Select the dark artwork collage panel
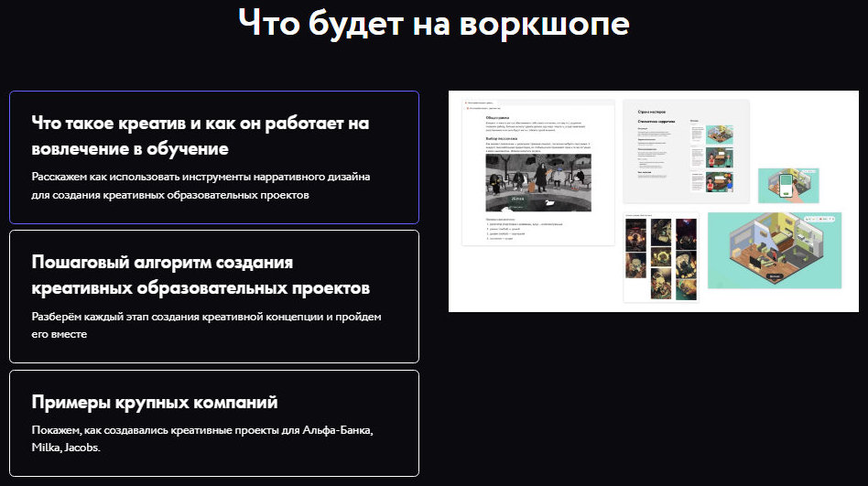The height and width of the screenshot is (486, 868). (x=661, y=257)
